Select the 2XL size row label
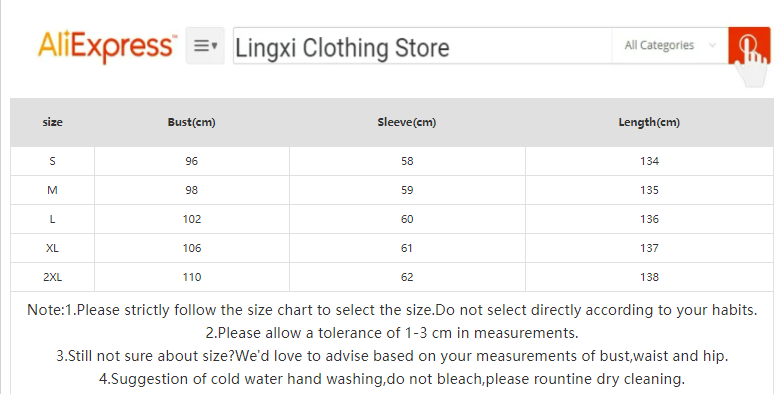Screen dimensions: 777x394 pos(53,277)
